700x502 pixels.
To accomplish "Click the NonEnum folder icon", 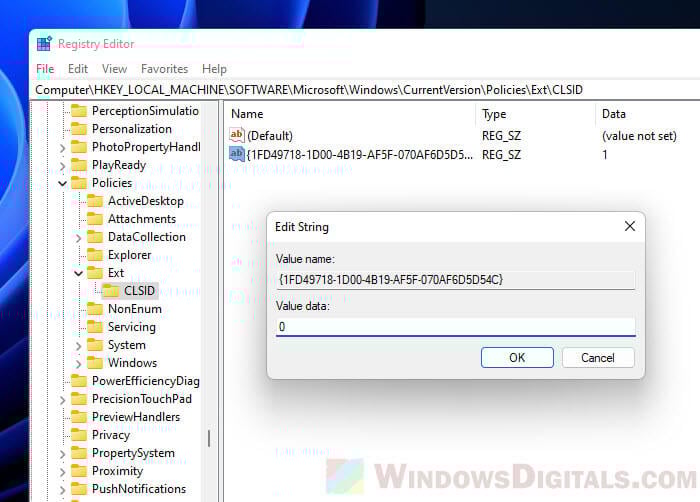I will click(95, 309).
